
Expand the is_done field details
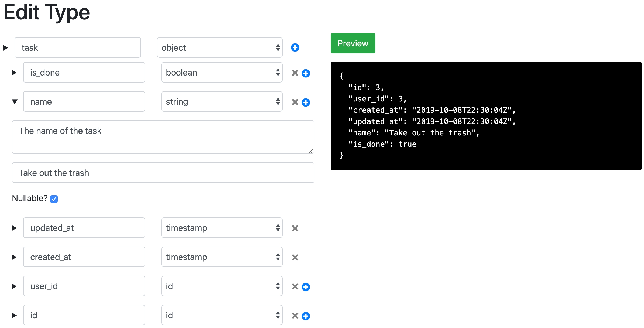pos(14,73)
